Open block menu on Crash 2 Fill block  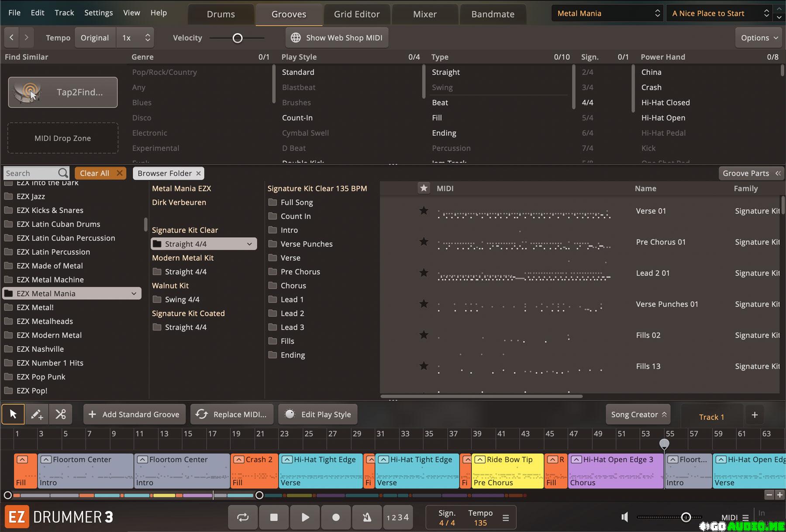(x=238, y=459)
